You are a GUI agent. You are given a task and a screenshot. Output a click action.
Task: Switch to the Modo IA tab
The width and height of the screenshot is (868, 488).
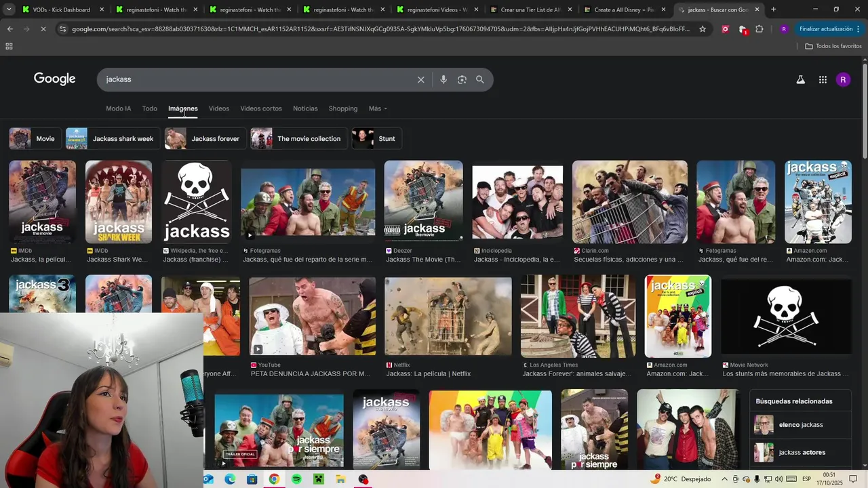tap(119, 108)
